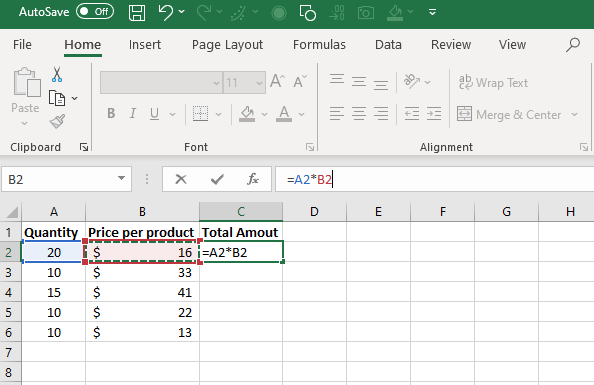Click the Record Macro circle icon
Screen dimensions: 594x385
click(x=279, y=13)
